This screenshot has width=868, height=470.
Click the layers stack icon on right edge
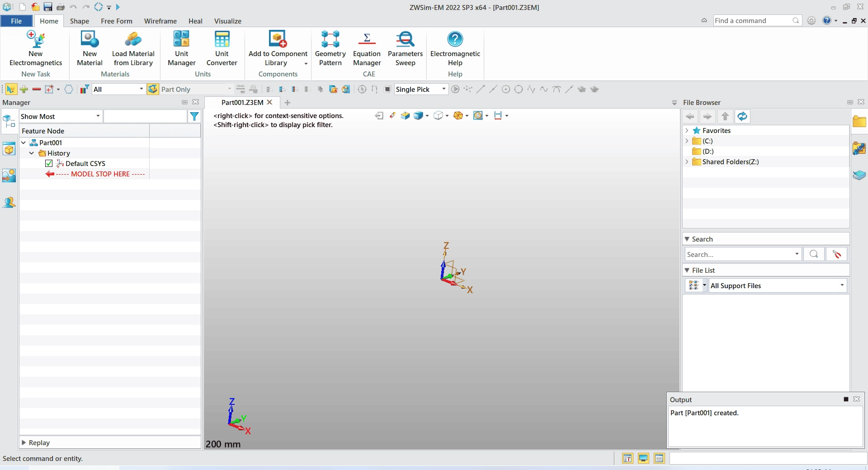click(x=859, y=175)
